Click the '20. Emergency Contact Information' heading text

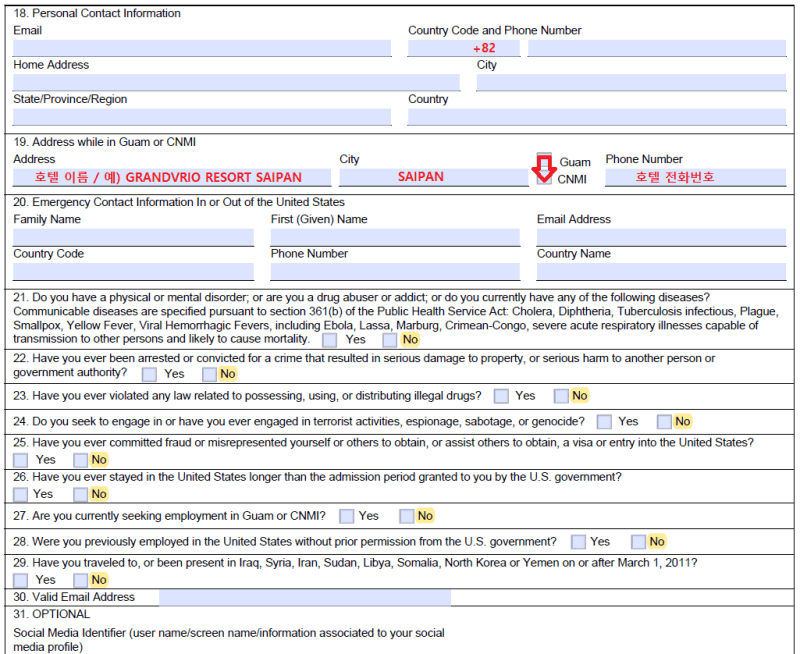click(179, 202)
